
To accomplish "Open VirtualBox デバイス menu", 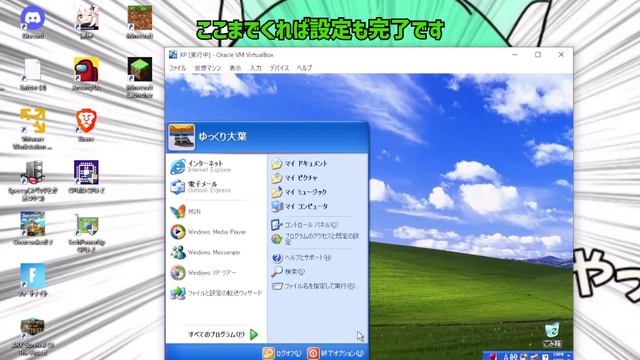I will 280,68.
